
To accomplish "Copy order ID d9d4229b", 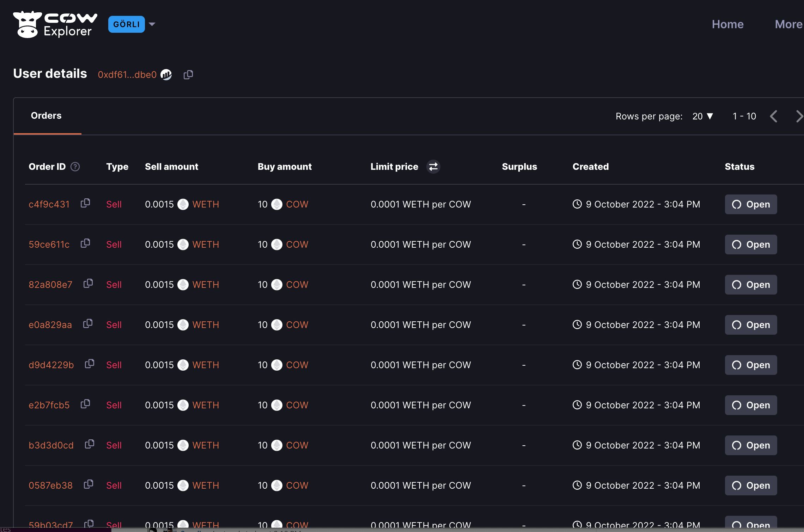I will coord(90,364).
